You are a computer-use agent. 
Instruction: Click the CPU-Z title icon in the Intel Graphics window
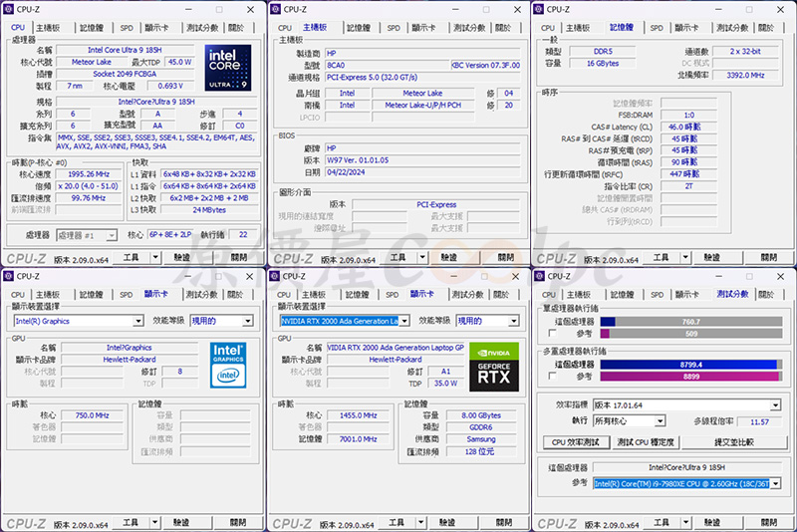click(9, 276)
